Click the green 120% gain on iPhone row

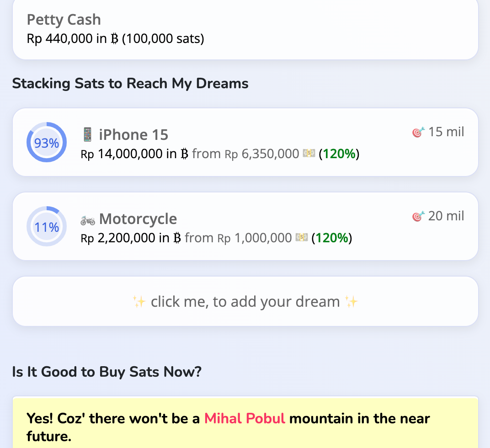339,154
